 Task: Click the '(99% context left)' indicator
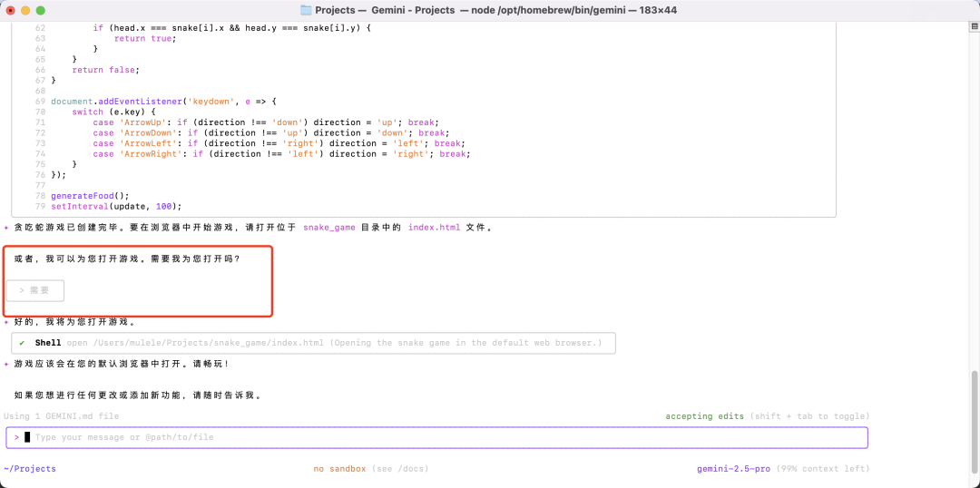(x=822, y=469)
